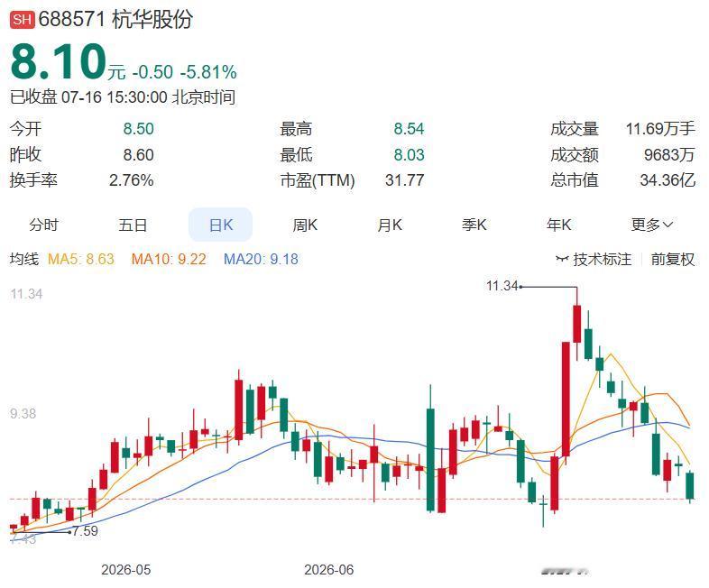Click the 7.59 low price marker on chart
This screenshot has height=588, width=709.
click(86, 530)
